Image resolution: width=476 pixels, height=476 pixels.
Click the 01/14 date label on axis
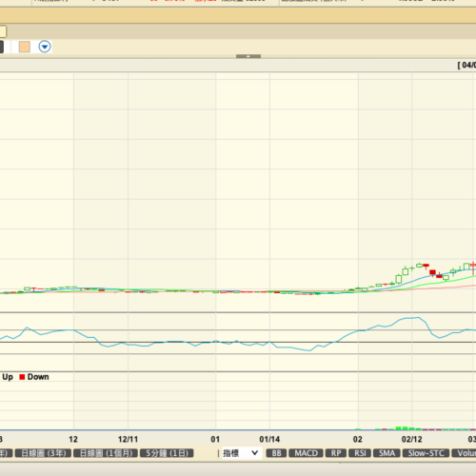(x=269, y=439)
